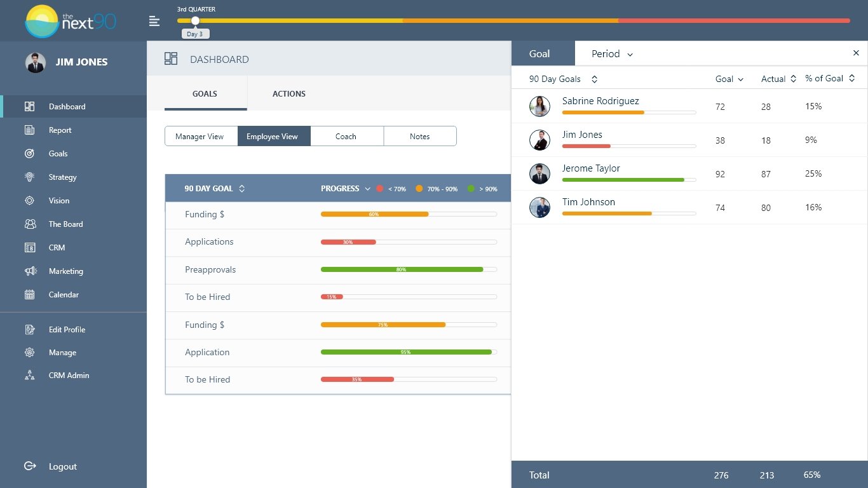Switch to Manager View
The width and height of the screenshot is (868, 488).
coord(200,137)
